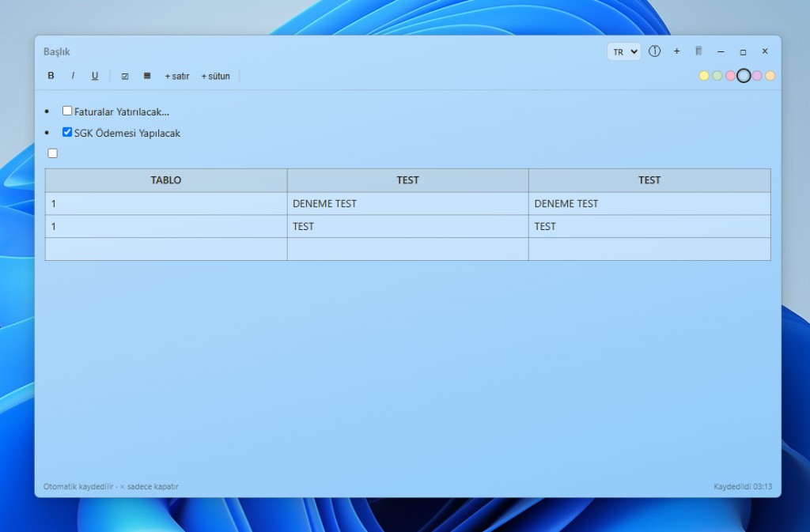Create a new note with plus icon
The width and height of the screenshot is (810, 532).
(x=677, y=51)
